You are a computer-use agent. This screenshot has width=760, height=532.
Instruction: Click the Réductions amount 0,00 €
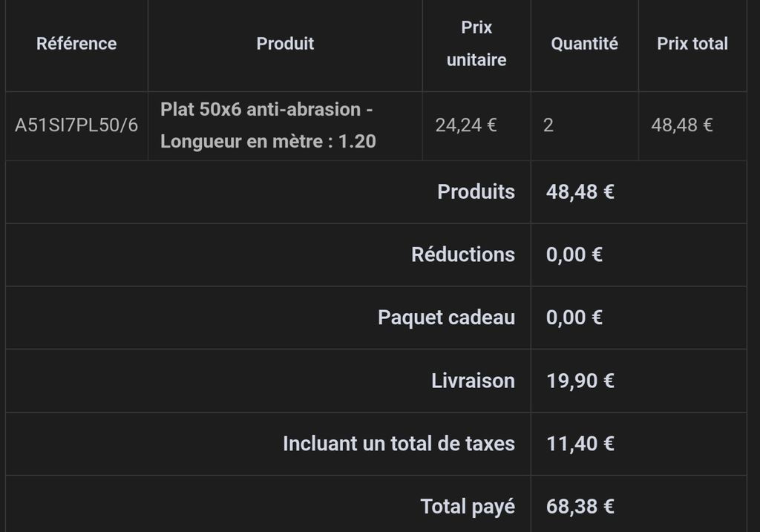coord(574,254)
